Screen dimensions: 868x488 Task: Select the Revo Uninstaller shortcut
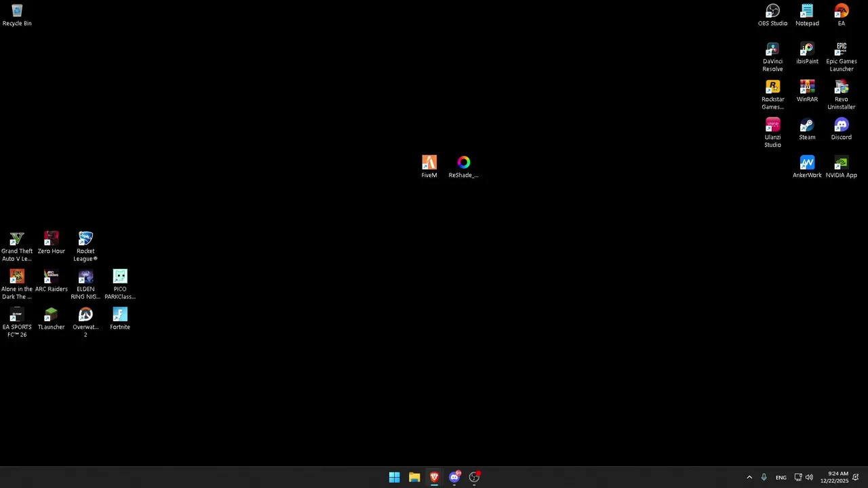(x=842, y=95)
